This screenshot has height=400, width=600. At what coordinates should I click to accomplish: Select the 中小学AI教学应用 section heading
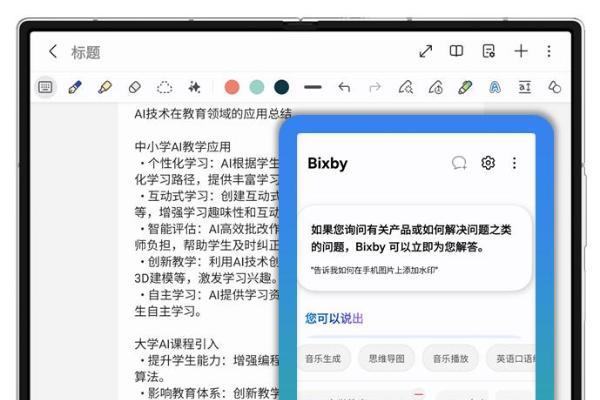pyautogui.click(x=183, y=147)
